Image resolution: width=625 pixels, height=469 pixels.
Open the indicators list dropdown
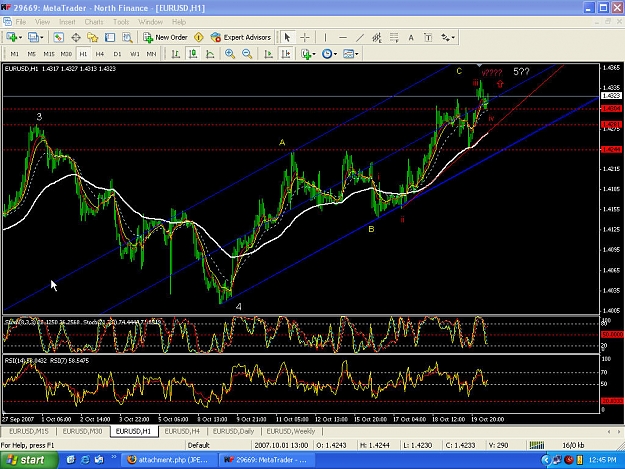308,54
